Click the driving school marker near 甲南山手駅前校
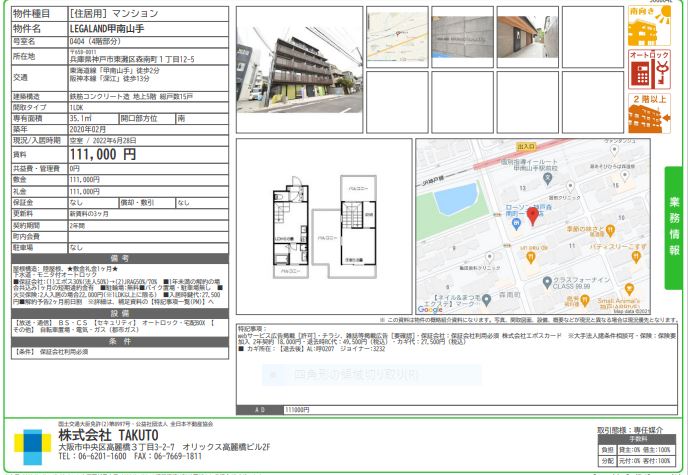Viewport: 688px width, 475px height. click(547, 179)
